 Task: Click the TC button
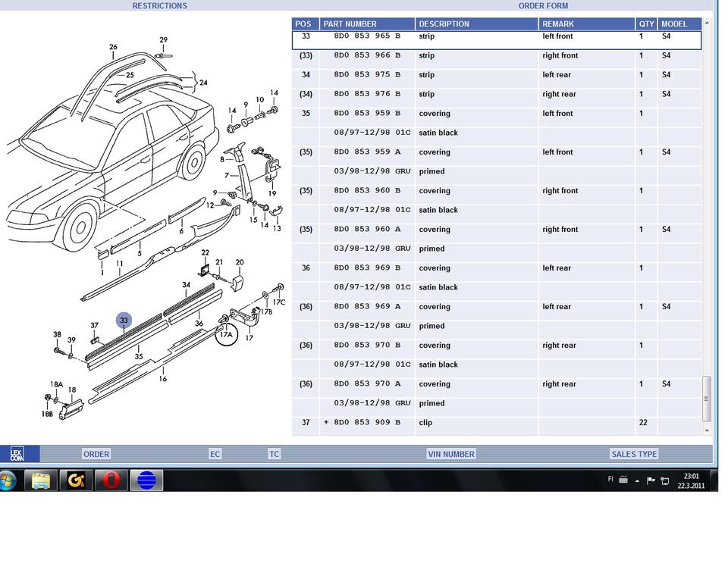click(x=275, y=454)
